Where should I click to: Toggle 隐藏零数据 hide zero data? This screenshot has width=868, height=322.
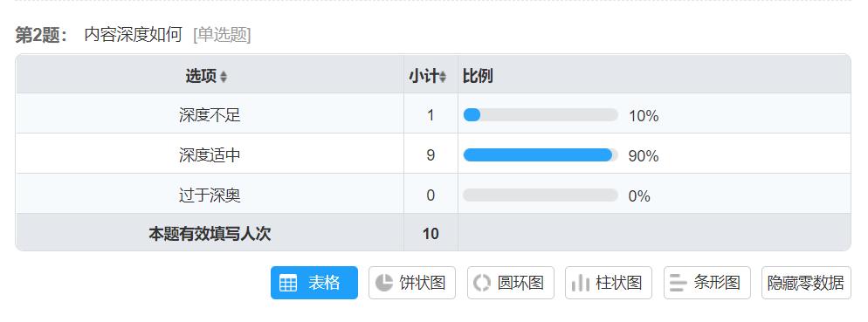[x=806, y=283]
